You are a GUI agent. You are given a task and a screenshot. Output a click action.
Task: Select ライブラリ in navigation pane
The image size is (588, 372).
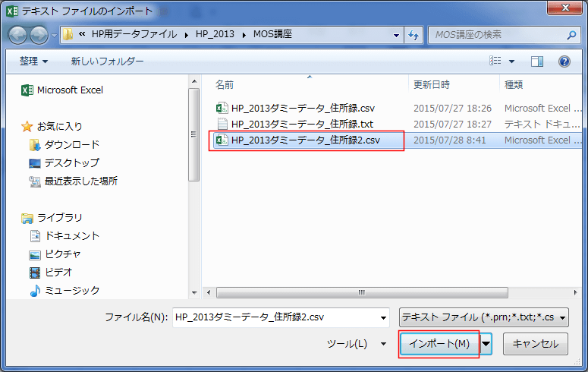pyautogui.click(x=59, y=217)
